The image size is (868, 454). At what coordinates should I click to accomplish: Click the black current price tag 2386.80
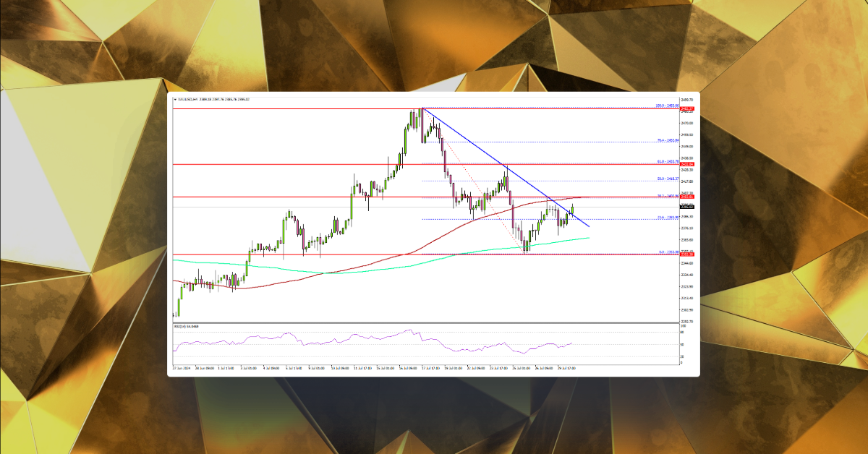point(687,207)
